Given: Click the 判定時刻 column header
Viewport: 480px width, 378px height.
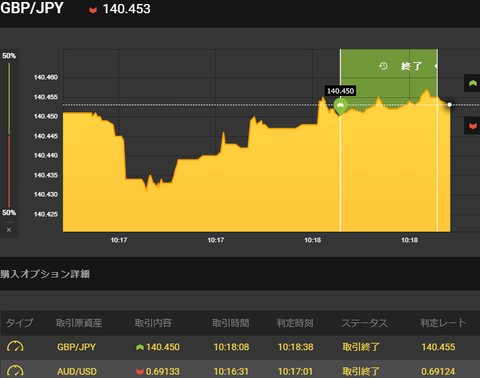Looking at the screenshot, I should (x=295, y=323).
